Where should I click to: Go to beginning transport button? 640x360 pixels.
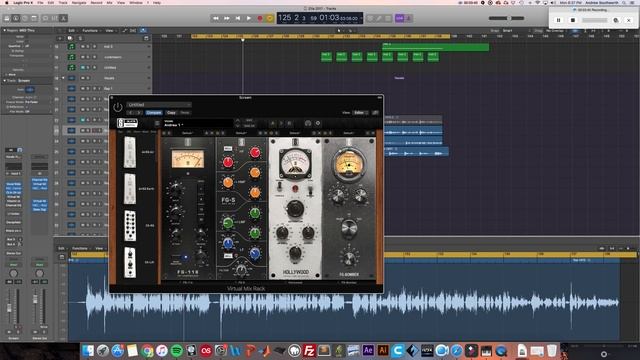[x=238, y=18]
